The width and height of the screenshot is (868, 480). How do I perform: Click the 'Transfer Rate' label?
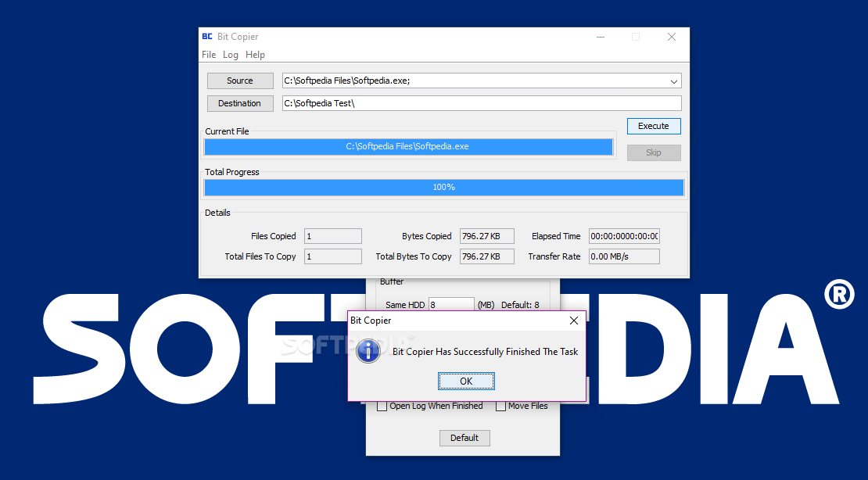click(x=554, y=256)
